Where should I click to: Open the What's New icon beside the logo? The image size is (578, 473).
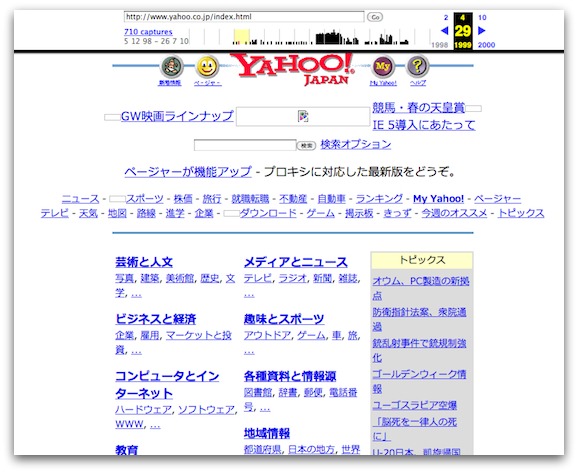click(x=172, y=67)
